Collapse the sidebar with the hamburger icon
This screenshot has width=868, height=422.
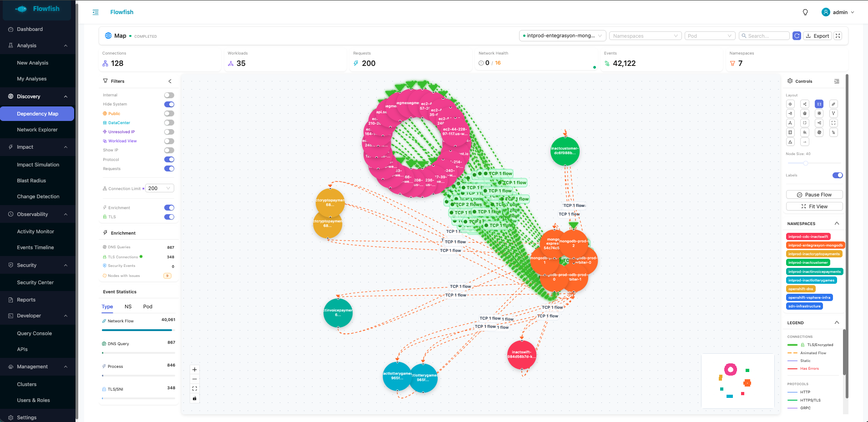click(x=96, y=12)
